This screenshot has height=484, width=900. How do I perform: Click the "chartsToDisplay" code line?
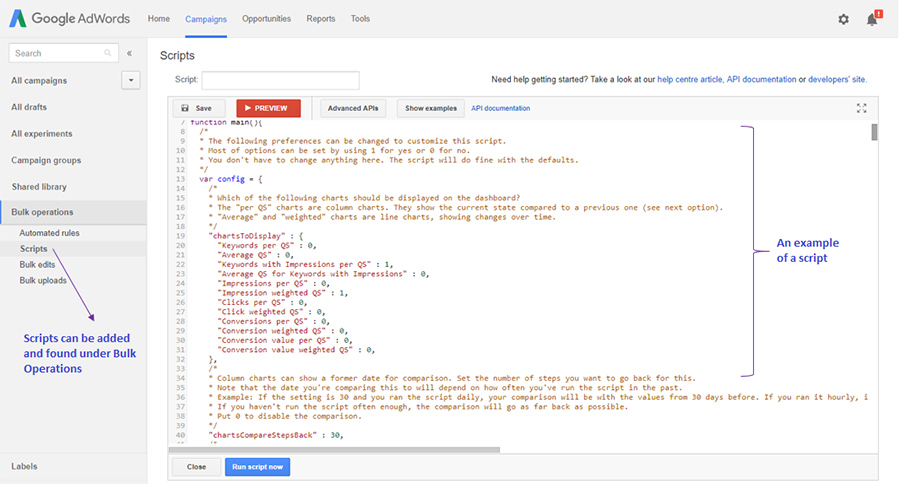(x=255, y=236)
